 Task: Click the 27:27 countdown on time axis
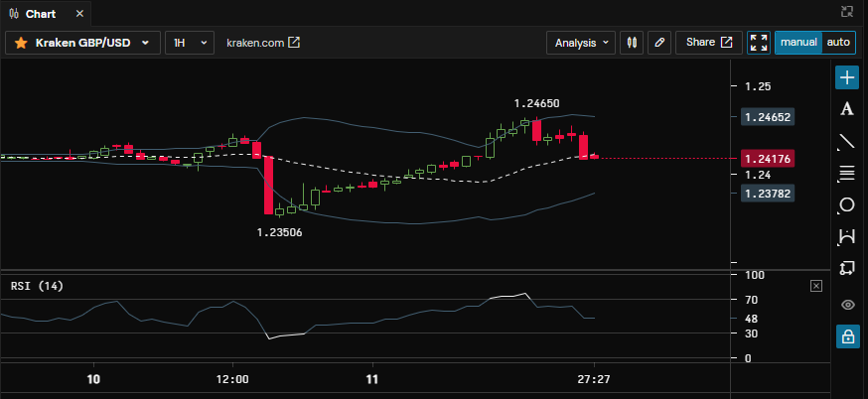point(594,380)
